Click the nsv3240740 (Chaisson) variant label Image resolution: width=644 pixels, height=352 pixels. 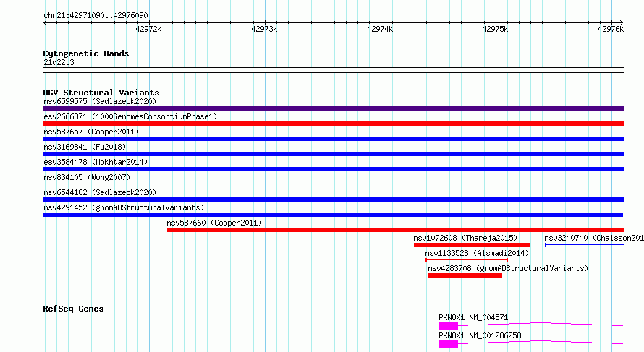tap(594, 238)
